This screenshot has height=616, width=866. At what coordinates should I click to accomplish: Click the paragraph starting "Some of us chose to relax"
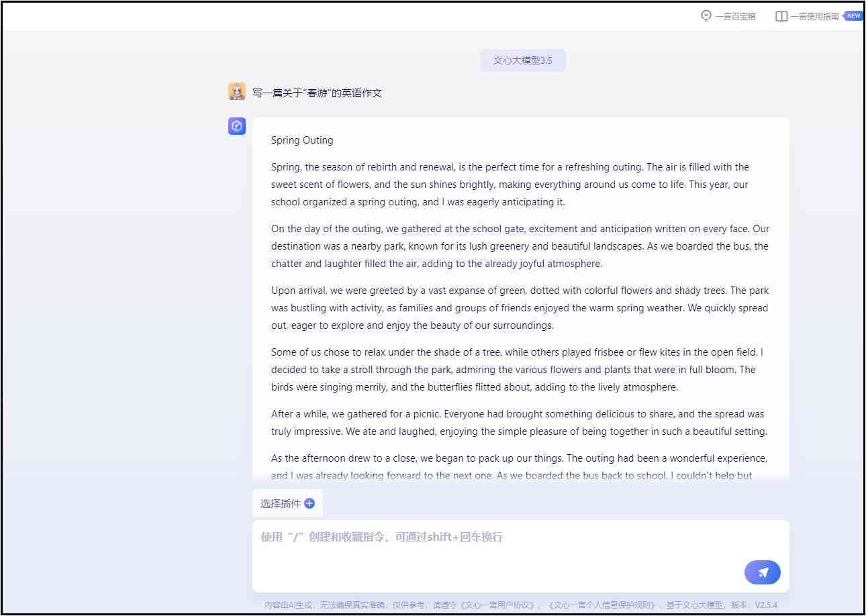pos(517,370)
